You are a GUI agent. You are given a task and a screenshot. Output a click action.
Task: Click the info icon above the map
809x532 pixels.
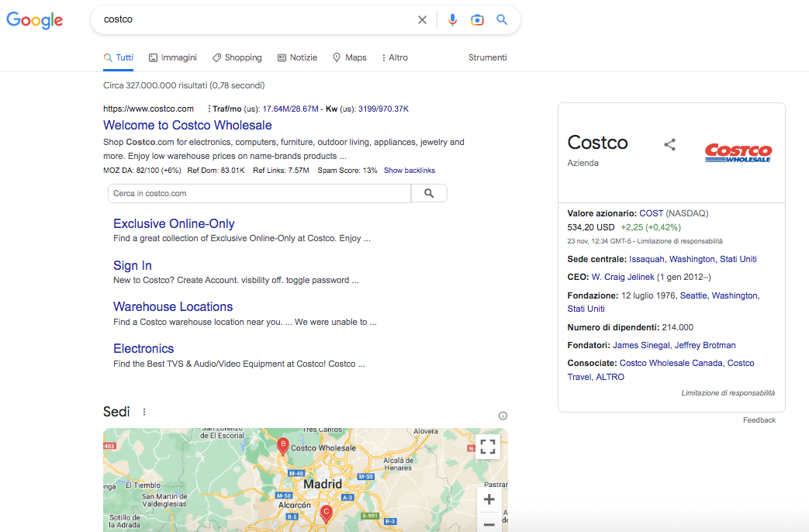[503, 416]
